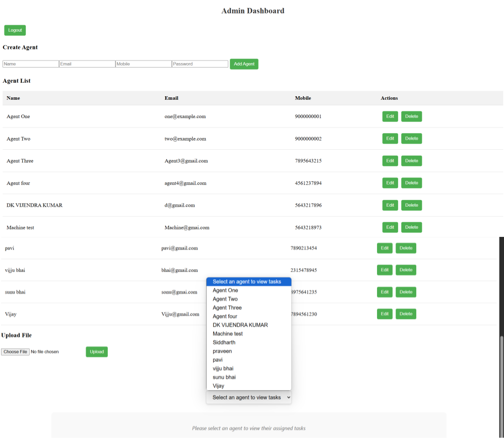Delete the Agent four row
504x438 pixels.
[411, 183]
